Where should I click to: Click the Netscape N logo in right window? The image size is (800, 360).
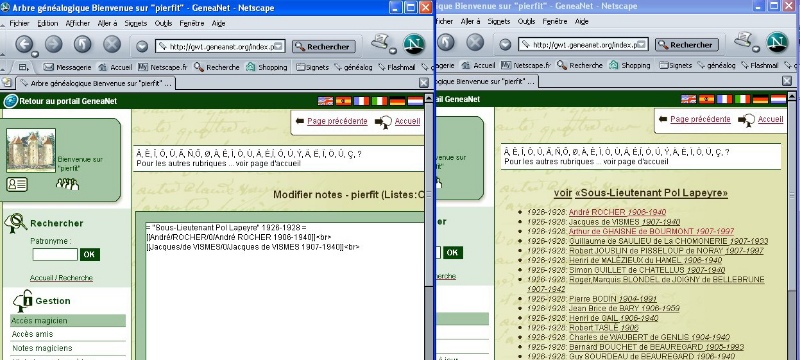coord(778,42)
